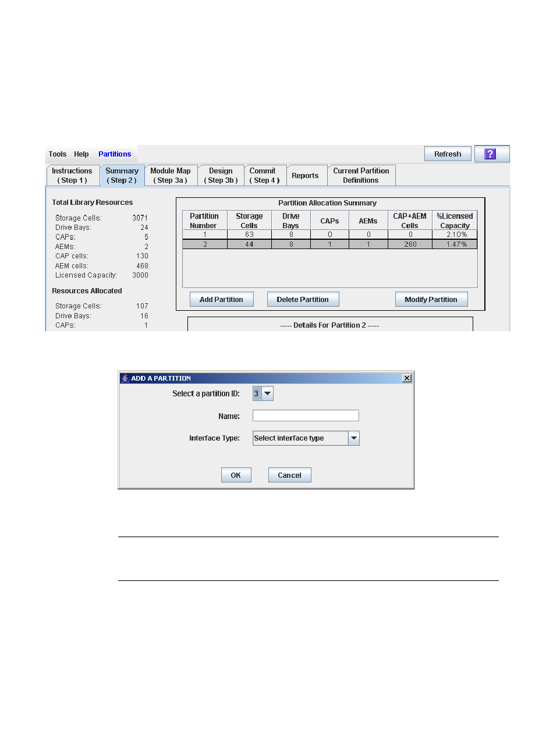Open the Help menu
The width and height of the screenshot is (553, 756).
(x=81, y=154)
